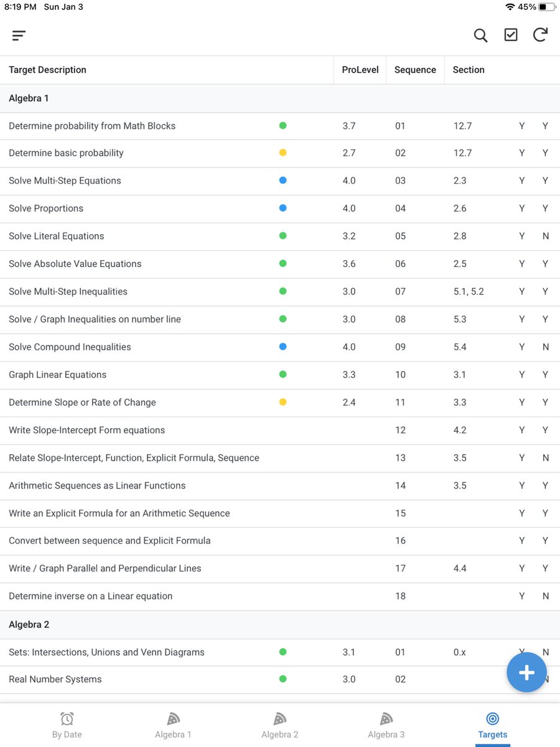Tap the checkbox select icon in toolbar
Screen dimensions: 560x747
pyautogui.click(x=511, y=35)
